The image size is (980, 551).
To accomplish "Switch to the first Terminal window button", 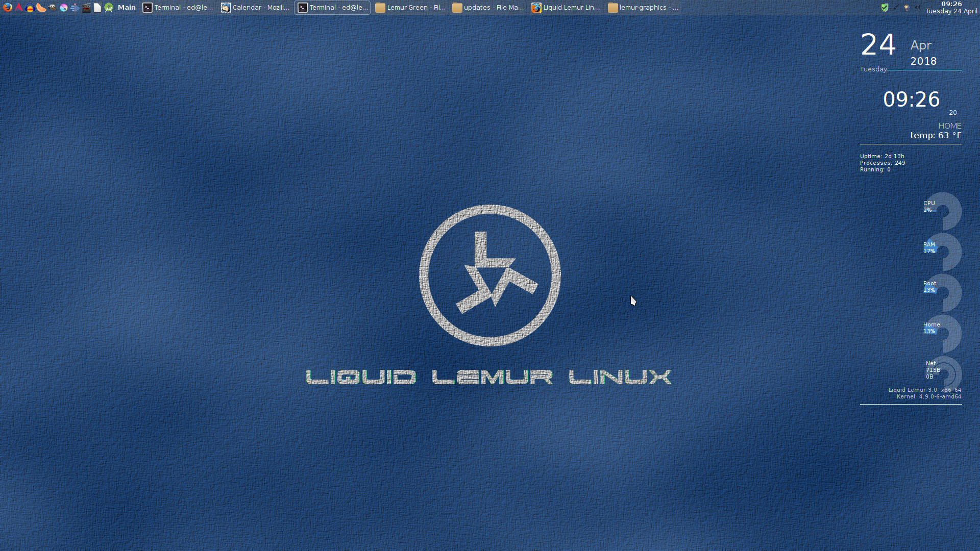I will click(x=178, y=8).
